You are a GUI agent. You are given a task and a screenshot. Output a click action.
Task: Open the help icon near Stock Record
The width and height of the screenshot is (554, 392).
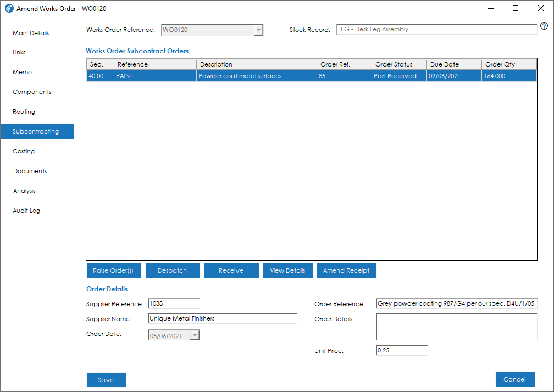(544, 25)
